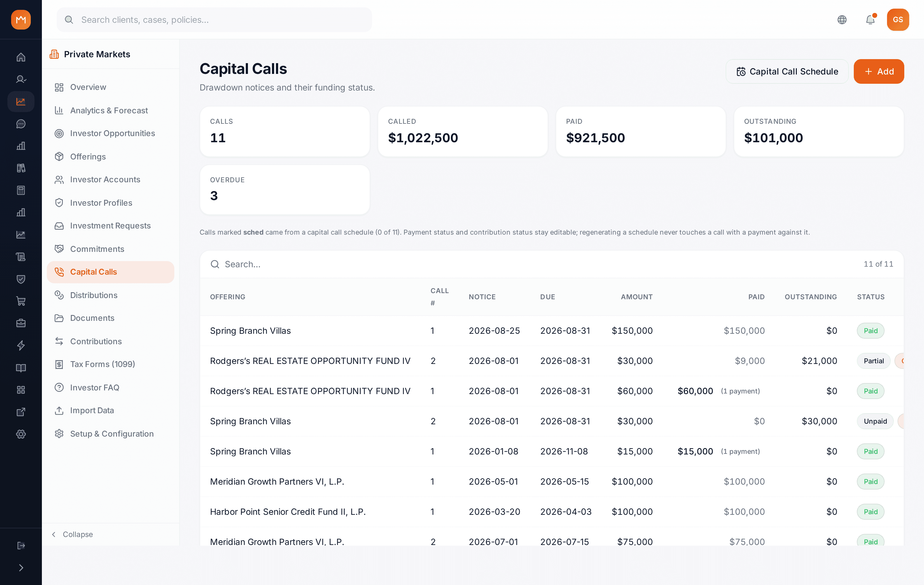Open Spring Branch Villas $150,000 call row
This screenshot has width=924, height=585.
pyautogui.click(x=552, y=331)
